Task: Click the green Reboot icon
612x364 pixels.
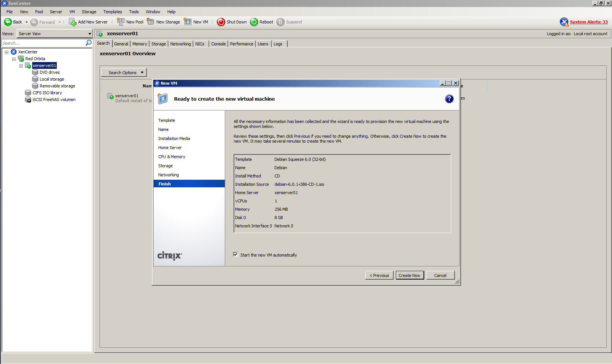Action: [254, 22]
